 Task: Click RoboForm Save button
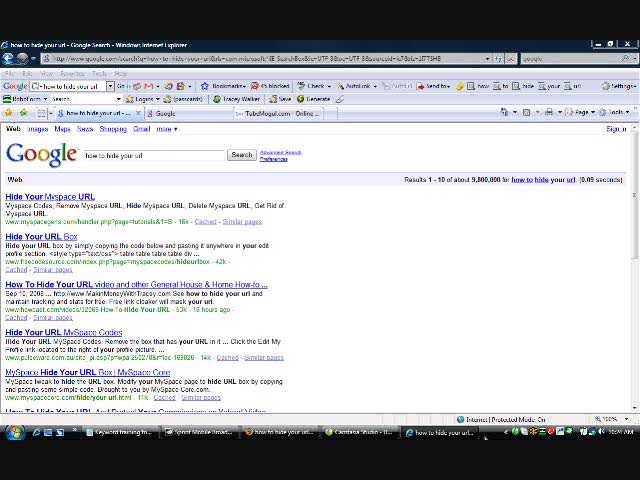click(280, 99)
